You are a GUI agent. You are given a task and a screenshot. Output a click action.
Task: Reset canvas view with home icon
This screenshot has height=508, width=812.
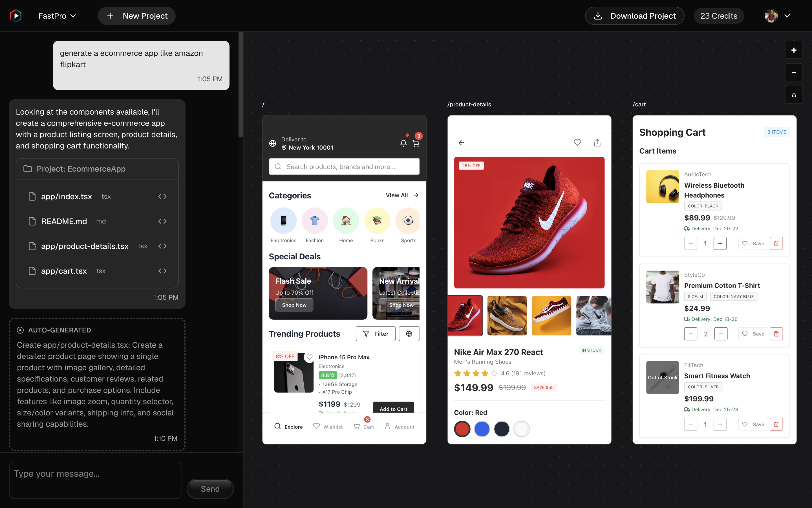(x=794, y=95)
